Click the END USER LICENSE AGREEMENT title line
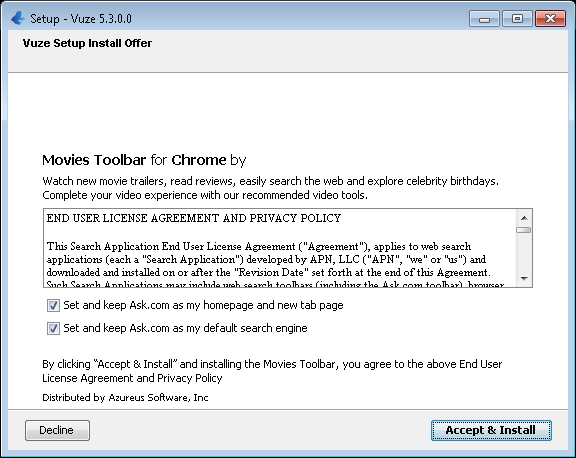The image size is (576, 458). click(x=194, y=218)
